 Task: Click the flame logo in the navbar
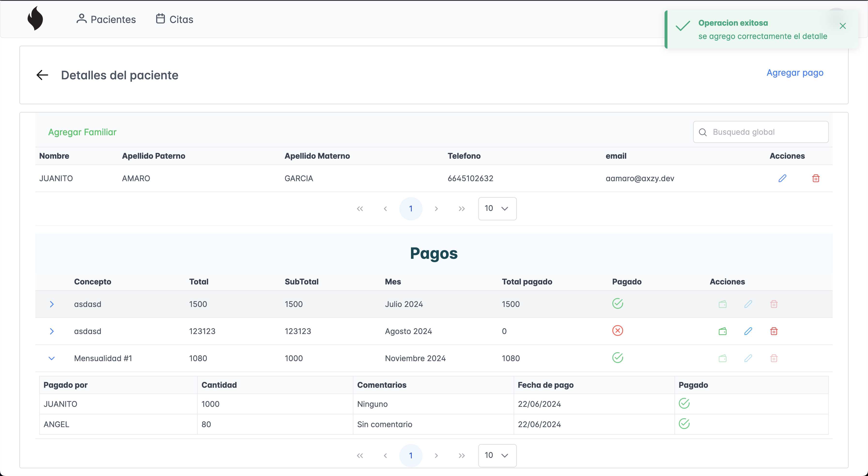pos(35,19)
